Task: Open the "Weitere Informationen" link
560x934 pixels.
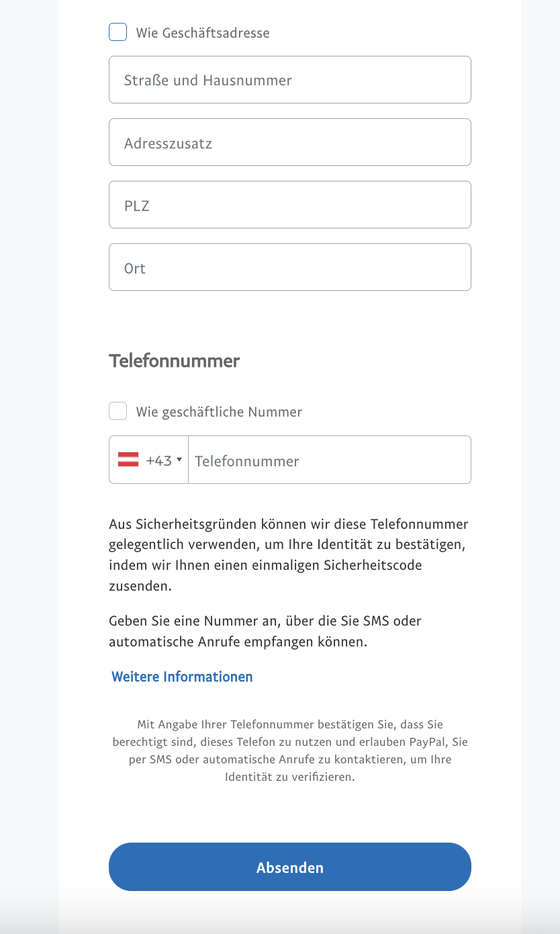Action: [x=182, y=677]
